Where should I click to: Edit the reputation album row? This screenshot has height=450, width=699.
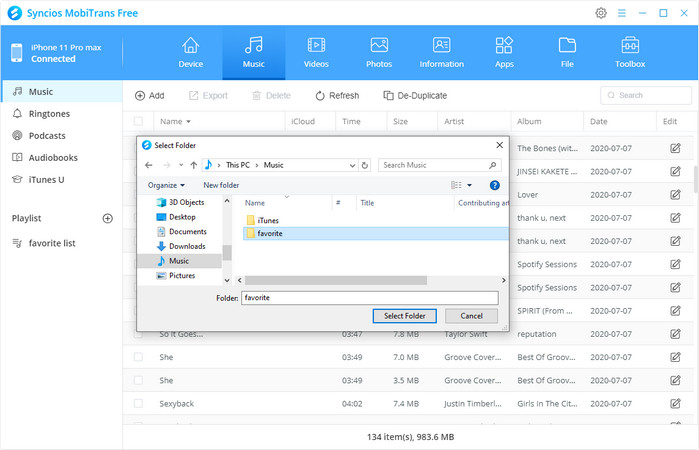[675, 334]
